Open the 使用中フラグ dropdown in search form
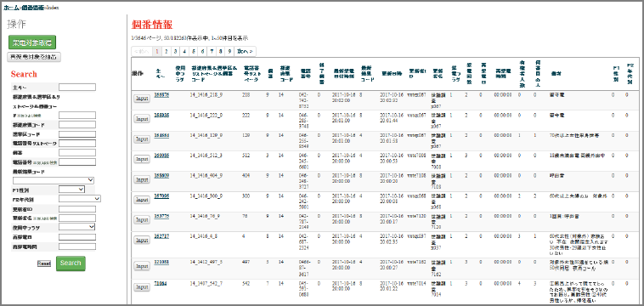 pyautogui.click(x=77, y=227)
